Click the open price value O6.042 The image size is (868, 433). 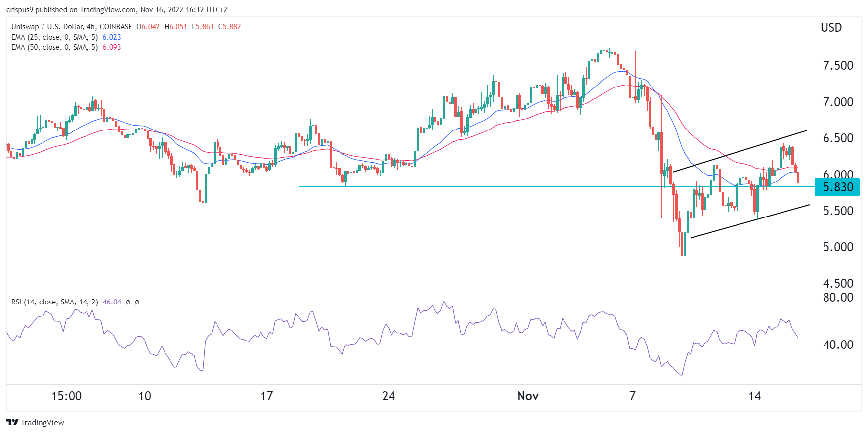[x=148, y=27]
